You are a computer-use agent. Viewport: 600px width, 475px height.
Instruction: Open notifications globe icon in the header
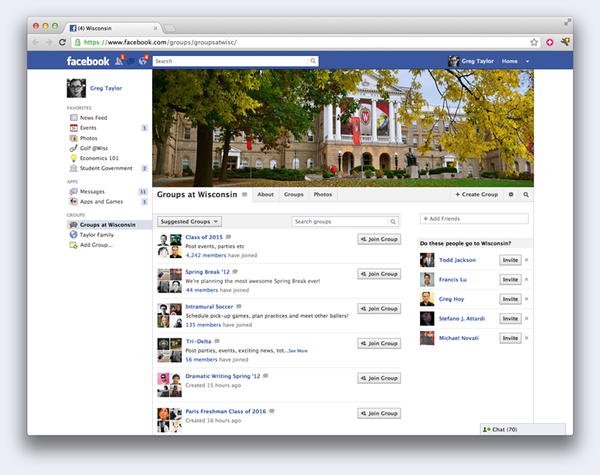pos(143,61)
